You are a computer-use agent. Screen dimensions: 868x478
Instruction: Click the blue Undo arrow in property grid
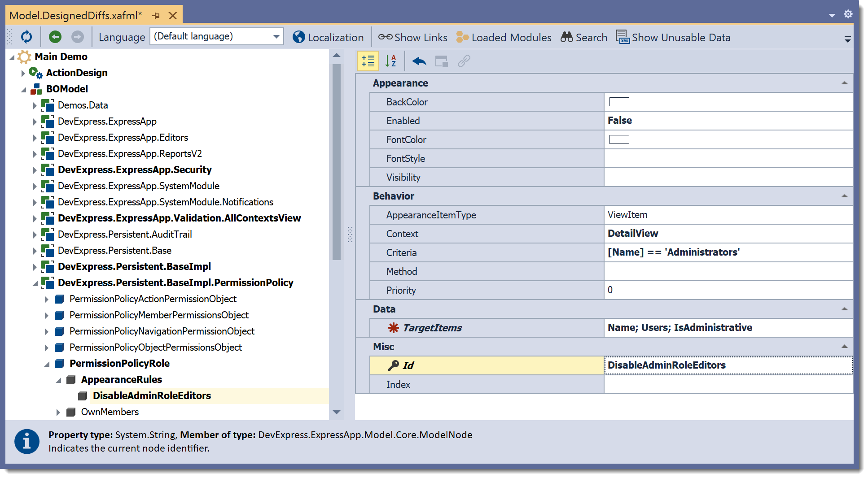coord(419,61)
